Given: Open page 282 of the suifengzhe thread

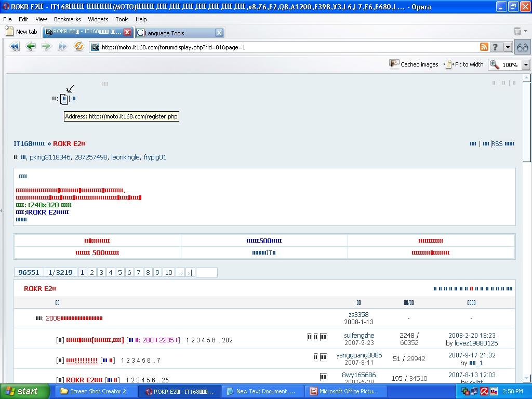Looking at the screenshot, I should pos(228,340).
